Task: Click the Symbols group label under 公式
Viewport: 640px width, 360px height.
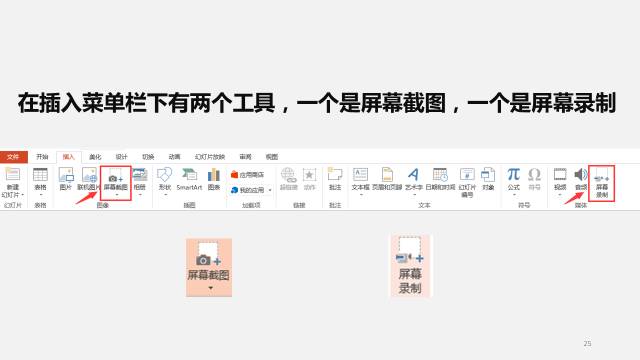Action: [x=524, y=205]
